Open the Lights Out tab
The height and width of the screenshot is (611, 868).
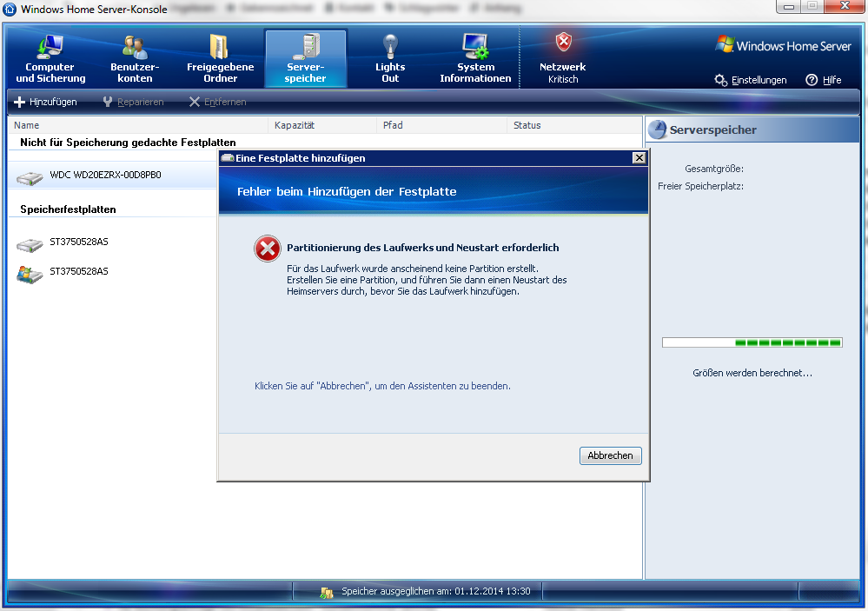coord(390,59)
